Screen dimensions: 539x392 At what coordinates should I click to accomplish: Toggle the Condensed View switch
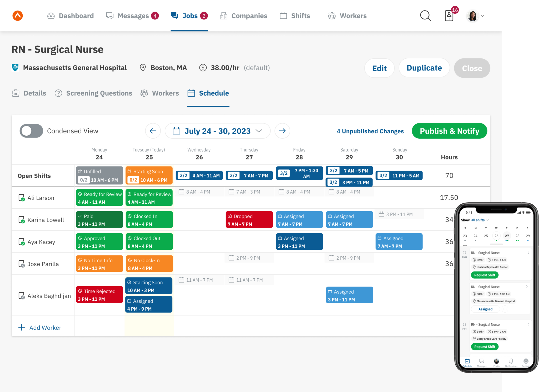click(31, 131)
